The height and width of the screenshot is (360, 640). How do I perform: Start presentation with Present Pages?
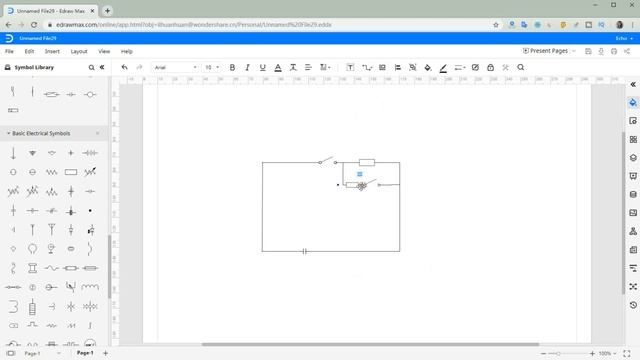[545, 51]
